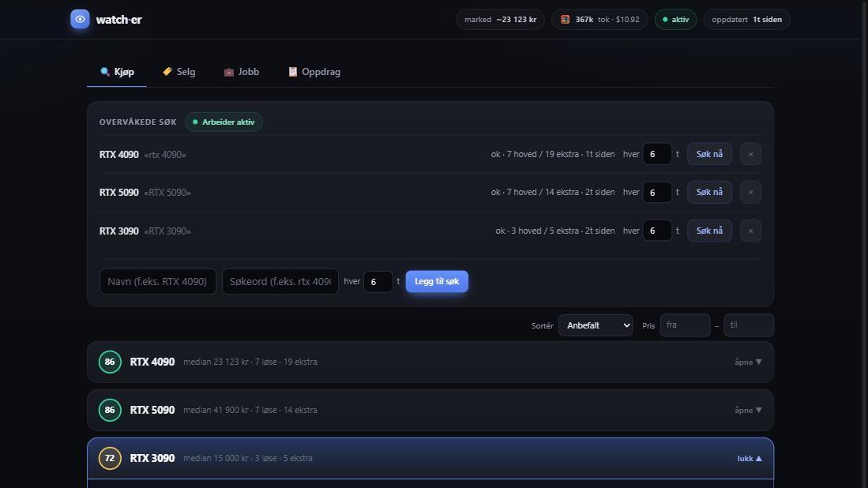Click the Pris fra input field
Screen dimensions: 868x488
[686, 325]
